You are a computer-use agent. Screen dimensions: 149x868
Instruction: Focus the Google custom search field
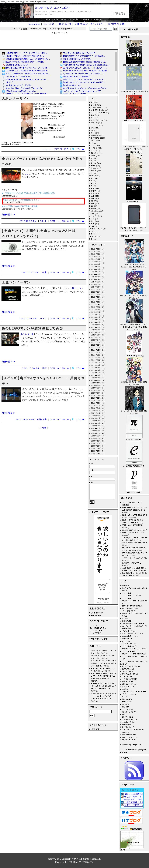click(101, 29)
